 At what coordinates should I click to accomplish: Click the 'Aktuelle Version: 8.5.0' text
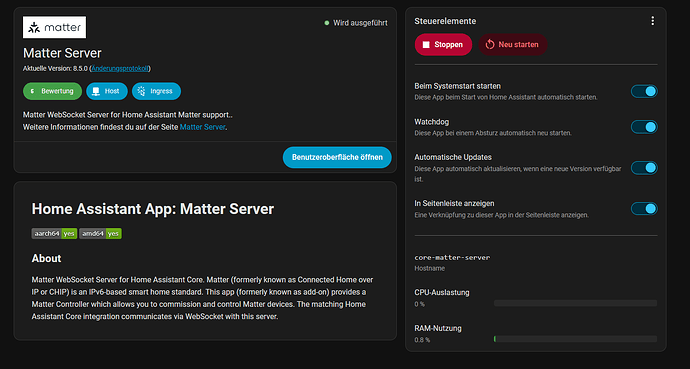coord(55,68)
